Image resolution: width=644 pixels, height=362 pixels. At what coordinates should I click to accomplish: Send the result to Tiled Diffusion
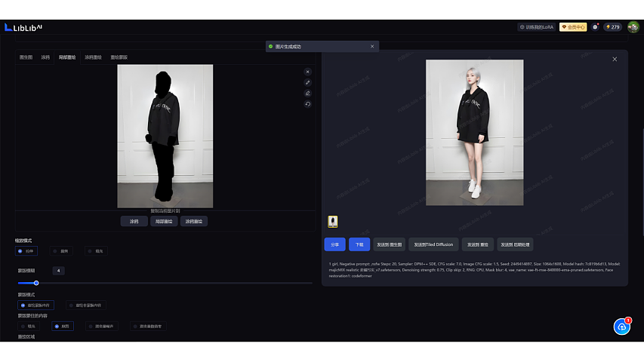(x=433, y=244)
